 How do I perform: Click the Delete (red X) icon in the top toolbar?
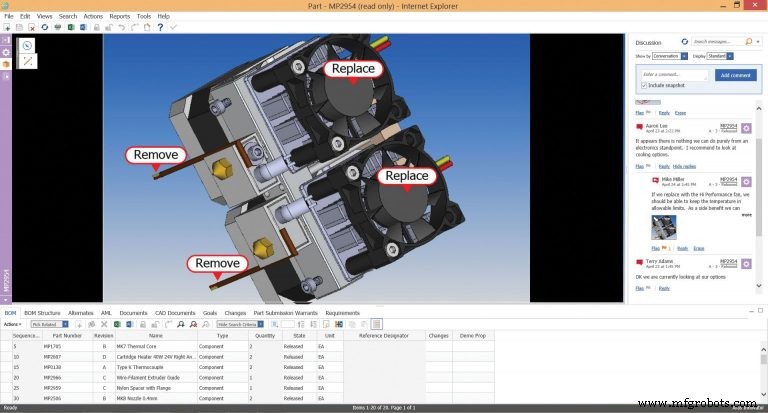point(32,27)
